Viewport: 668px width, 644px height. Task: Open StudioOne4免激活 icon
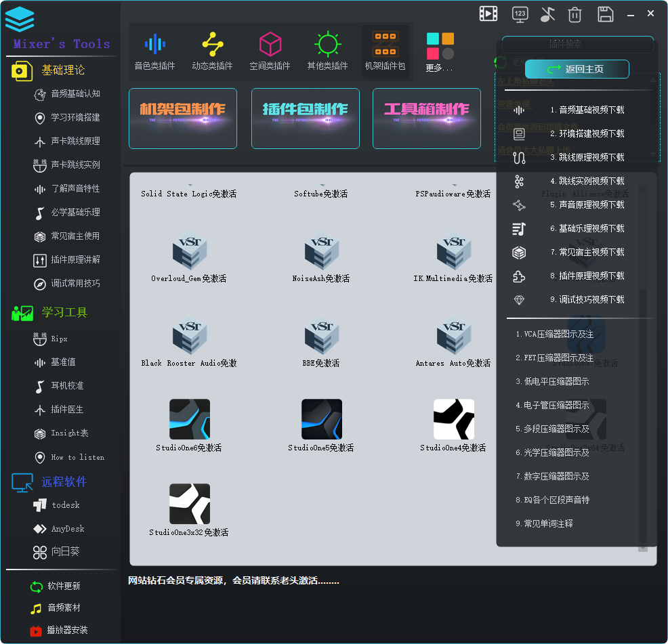(x=454, y=419)
